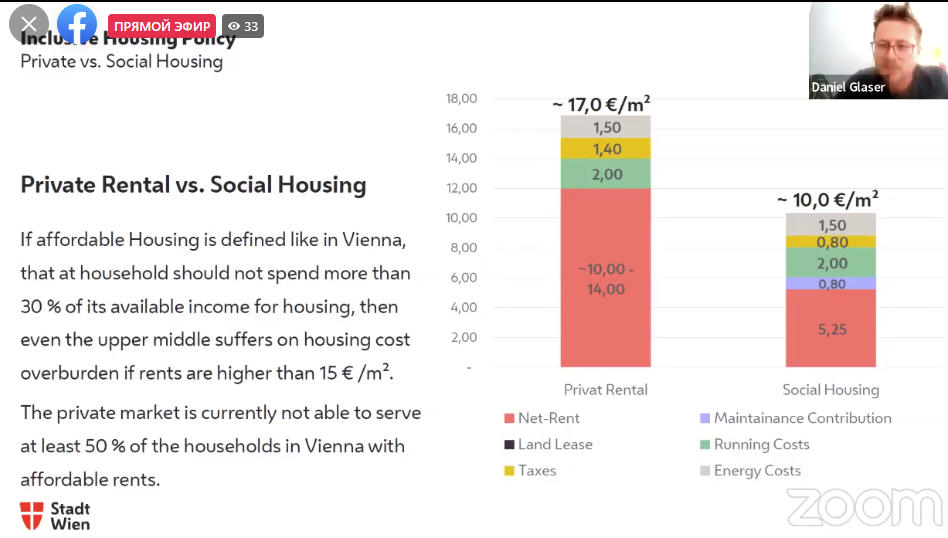Open Daniel Glaser's speaker video thumbnail
The width and height of the screenshot is (948, 538).
coord(878,50)
